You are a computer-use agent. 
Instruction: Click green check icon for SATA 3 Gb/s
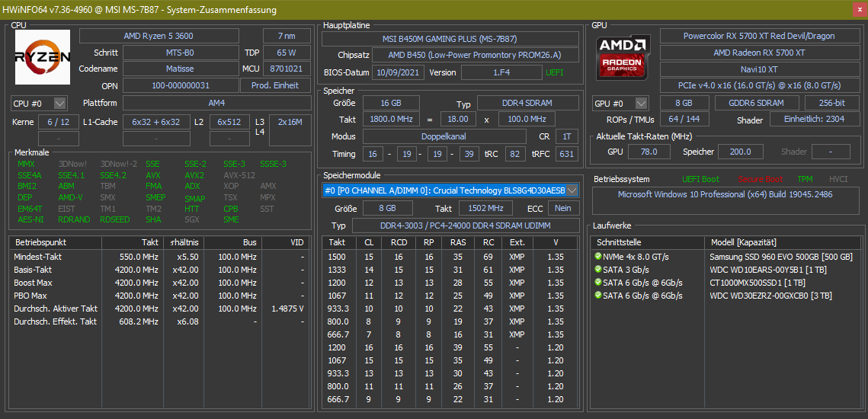click(598, 270)
